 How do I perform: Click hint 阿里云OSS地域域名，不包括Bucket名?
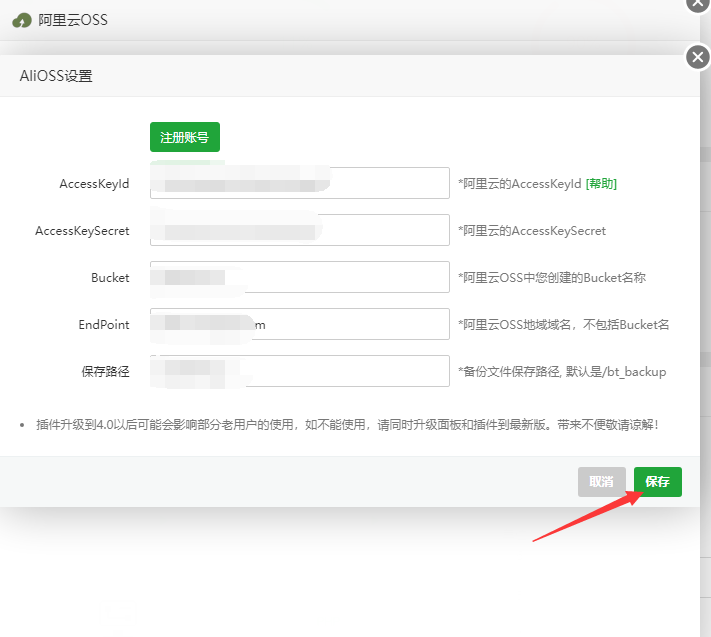[564, 325]
